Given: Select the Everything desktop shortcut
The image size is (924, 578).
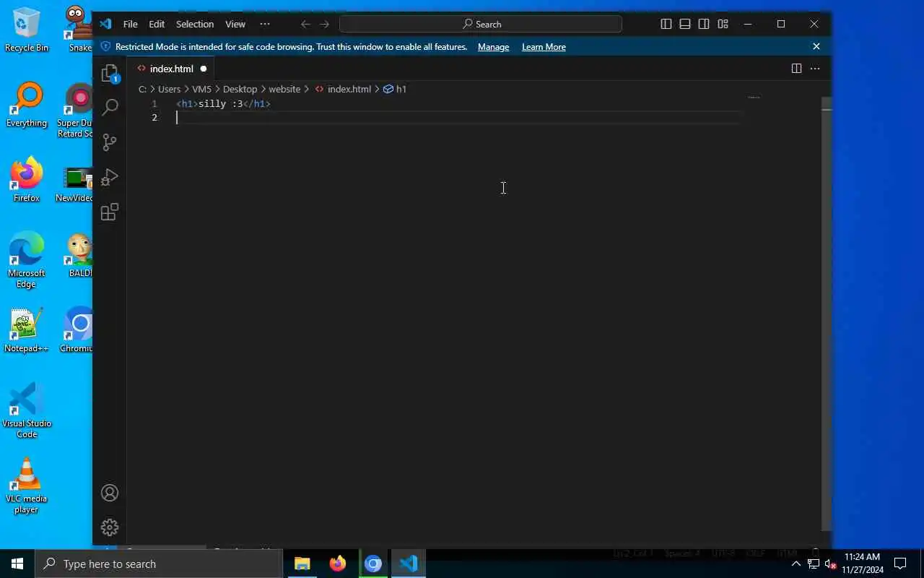Looking at the screenshot, I should [x=27, y=105].
